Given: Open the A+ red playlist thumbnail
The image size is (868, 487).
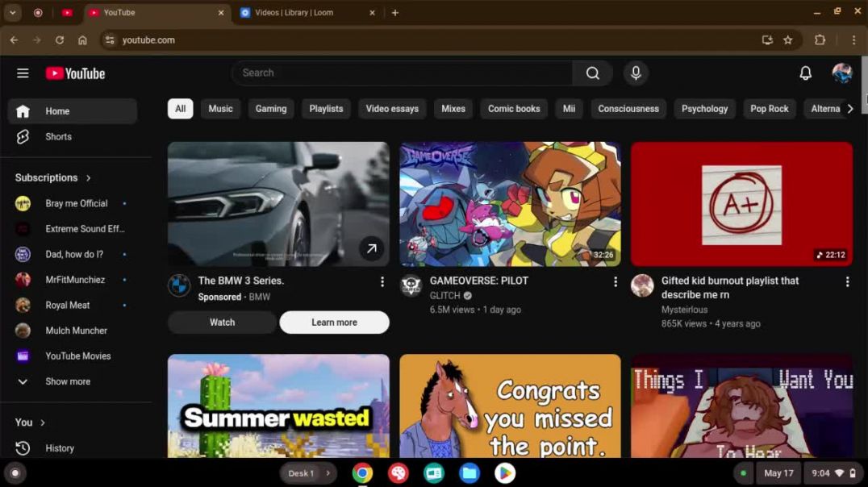Looking at the screenshot, I should coord(741,204).
